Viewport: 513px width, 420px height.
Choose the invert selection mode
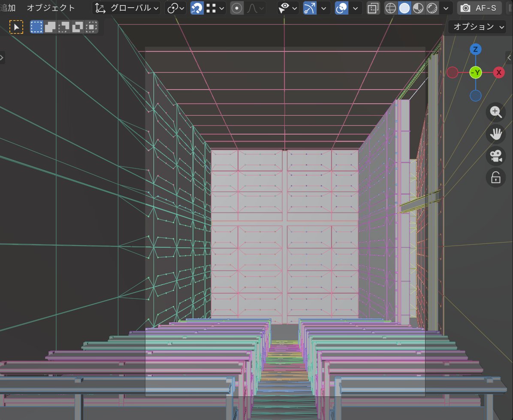(x=78, y=27)
